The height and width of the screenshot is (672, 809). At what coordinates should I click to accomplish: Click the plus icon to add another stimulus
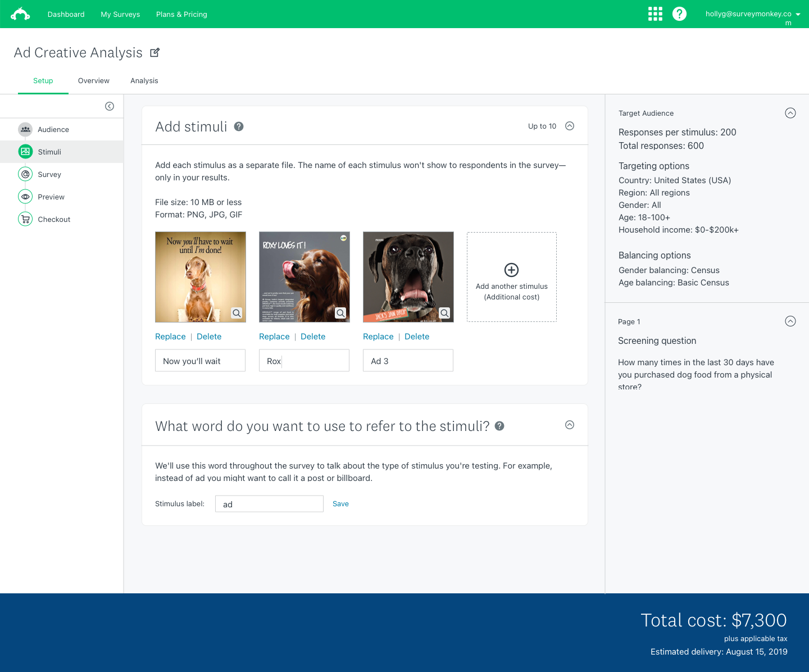[x=511, y=270]
